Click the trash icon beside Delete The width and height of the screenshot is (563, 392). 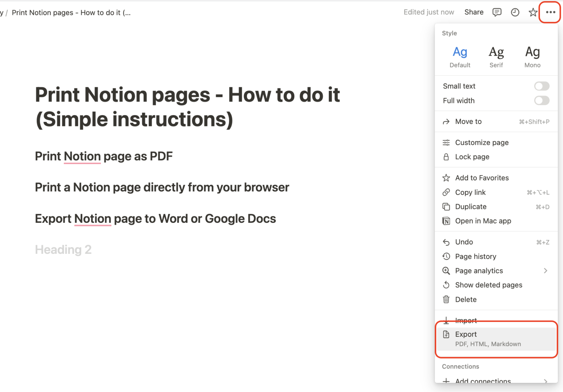pos(446,299)
